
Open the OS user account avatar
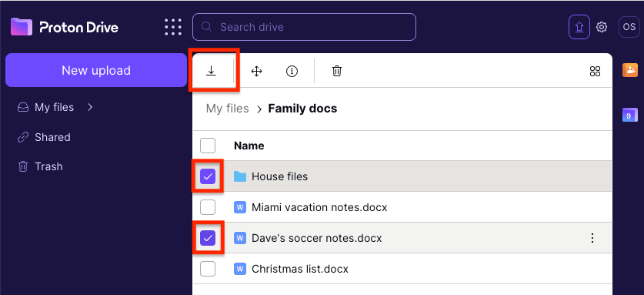point(629,27)
